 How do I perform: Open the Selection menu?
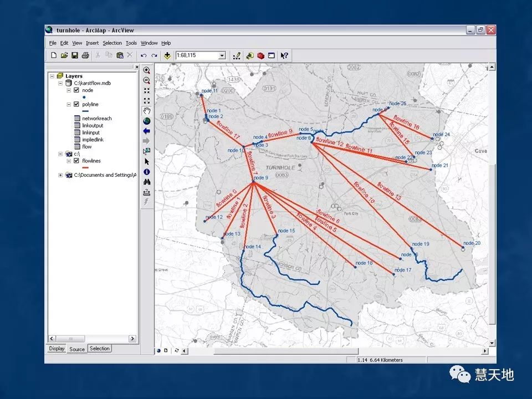[x=112, y=43]
